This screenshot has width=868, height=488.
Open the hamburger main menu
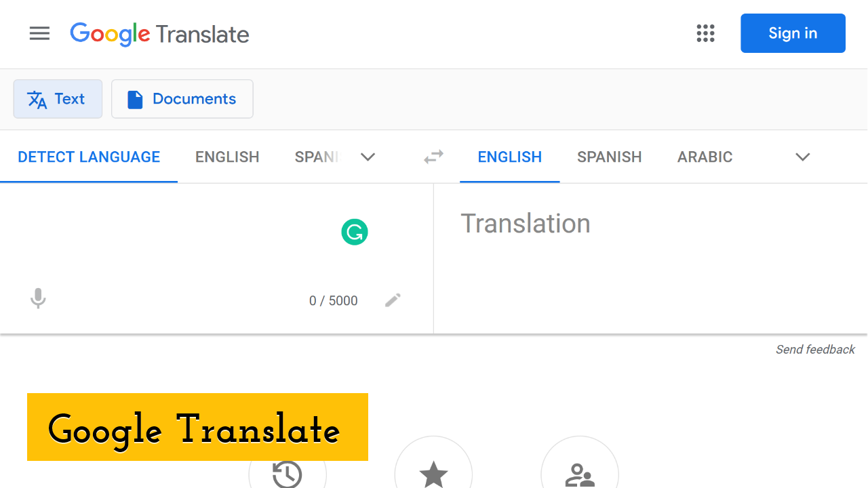(40, 33)
